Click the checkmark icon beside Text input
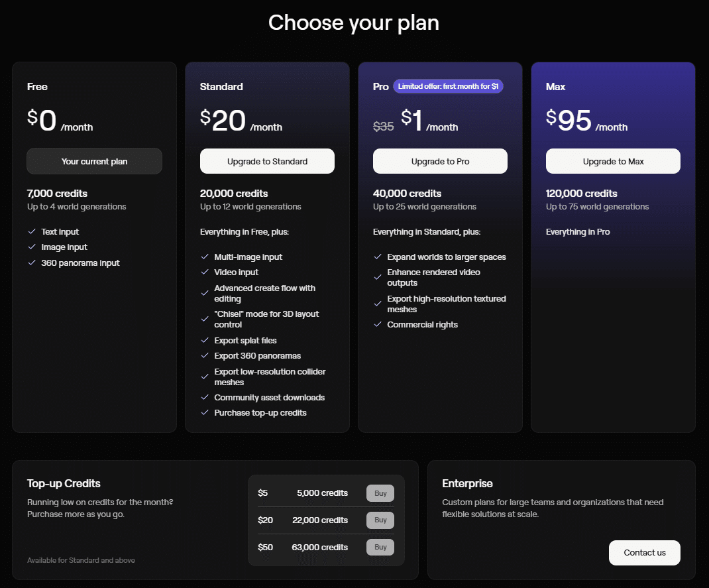 (32, 231)
